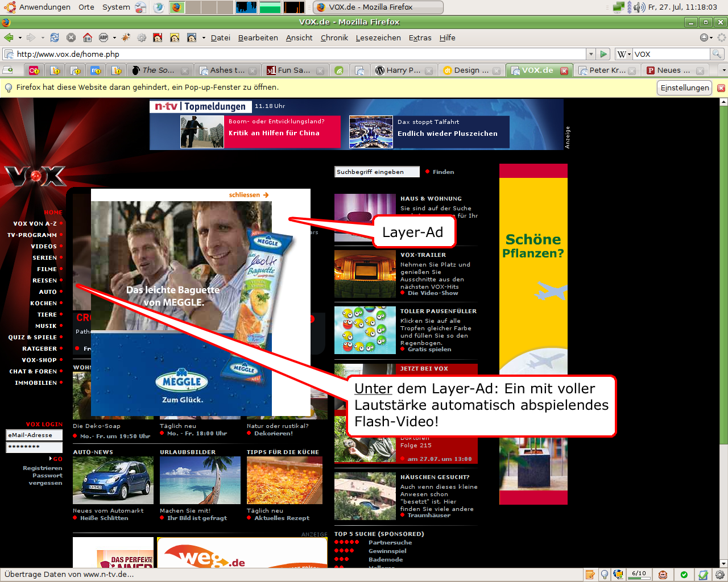Open the System menu in top panel
The width and height of the screenshot is (728, 582).
pos(116,7)
